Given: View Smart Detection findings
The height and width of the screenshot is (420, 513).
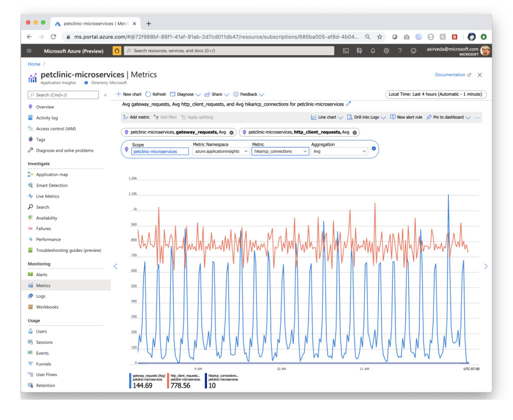Looking at the screenshot, I should pos(52,185).
